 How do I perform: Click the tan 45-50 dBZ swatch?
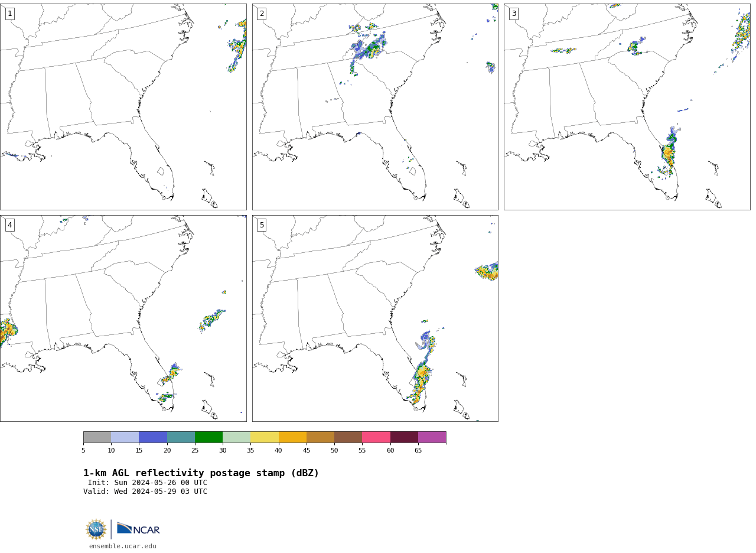click(320, 437)
